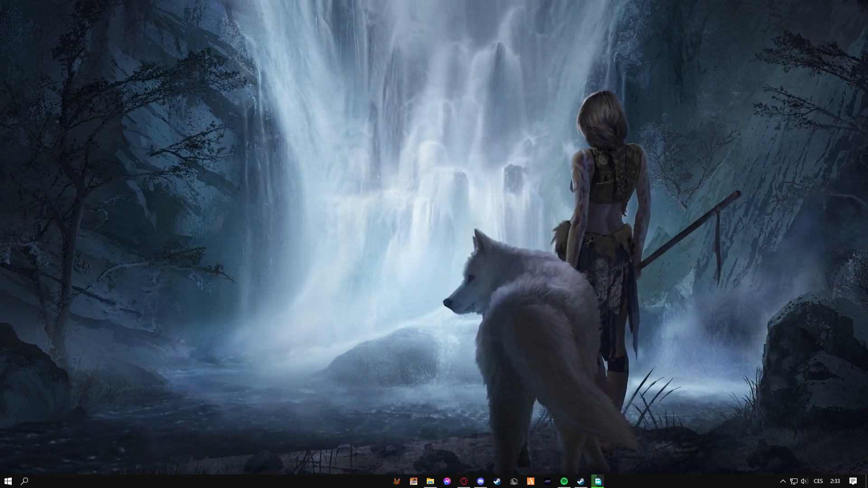Click the Show Desktop strip at far right

pyautogui.click(x=866, y=481)
